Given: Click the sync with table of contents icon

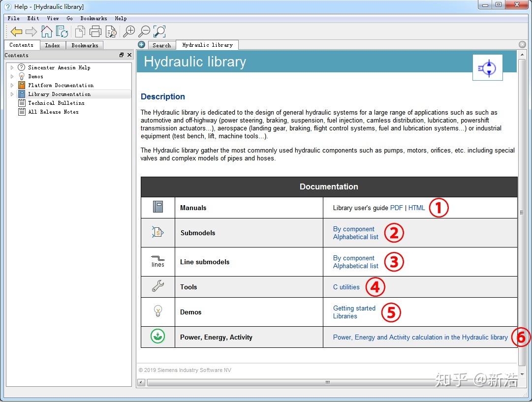Looking at the screenshot, I should (x=62, y=31).
